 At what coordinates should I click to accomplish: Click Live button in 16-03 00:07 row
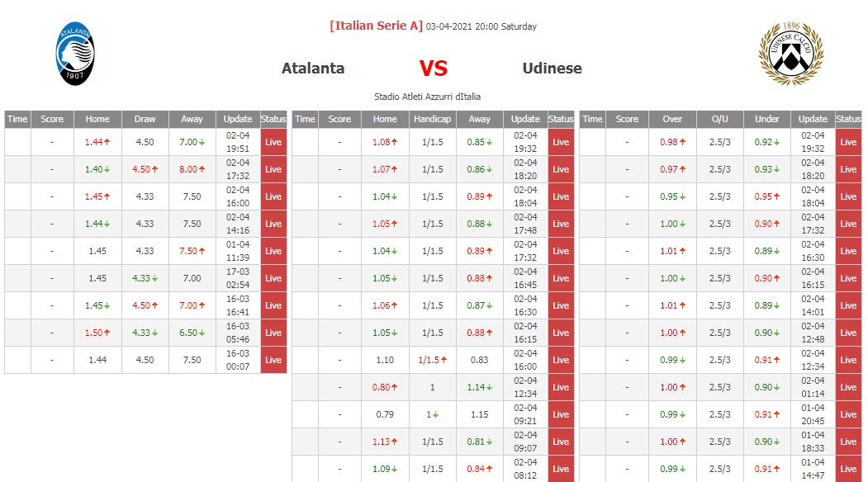[273, 360]
